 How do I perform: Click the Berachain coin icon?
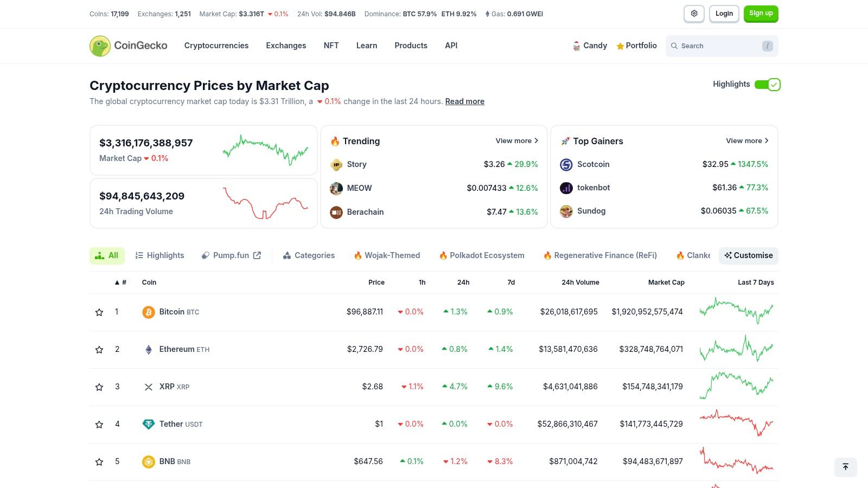336,212
